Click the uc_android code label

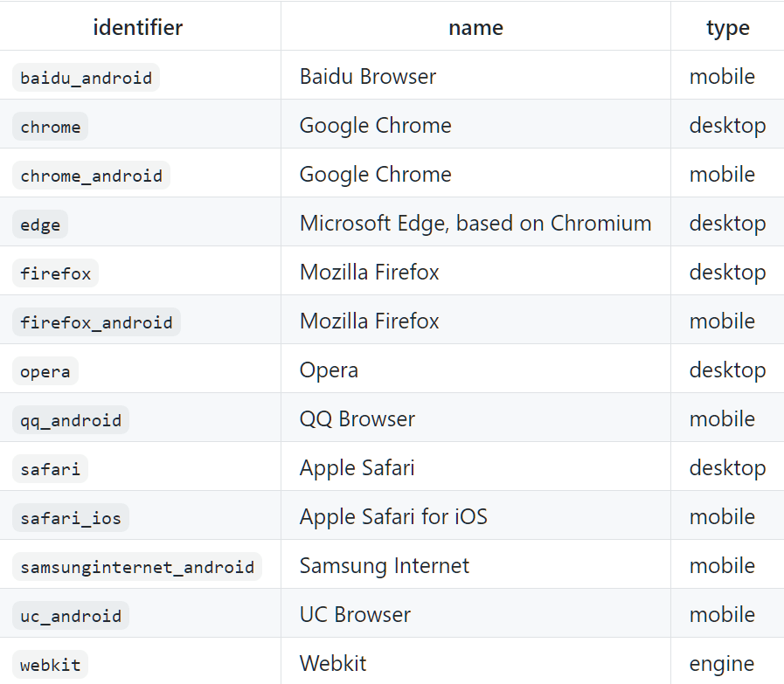(71, 616)
